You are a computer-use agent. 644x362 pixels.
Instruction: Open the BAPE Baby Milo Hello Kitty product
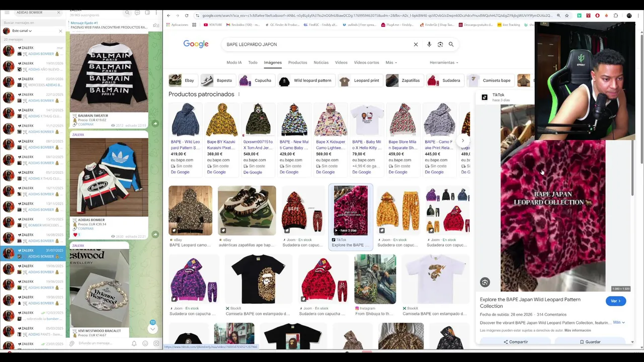click(x=367, y=139)
